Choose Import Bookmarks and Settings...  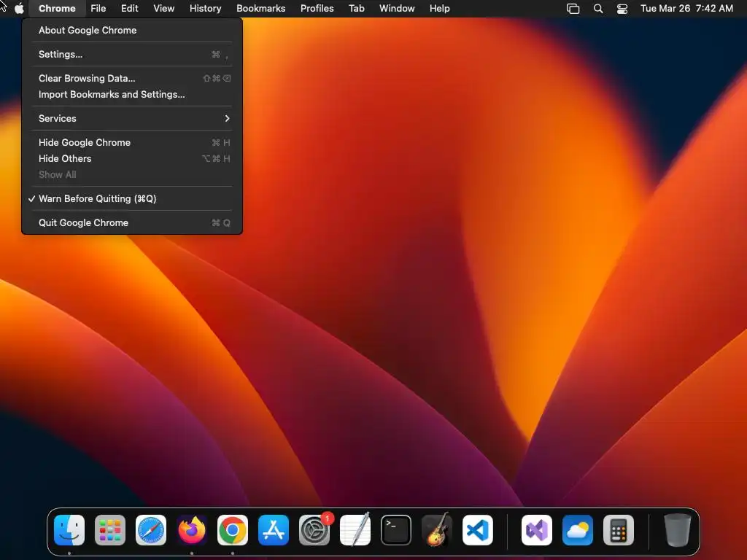pyautogui.click(x=132, y=94)
